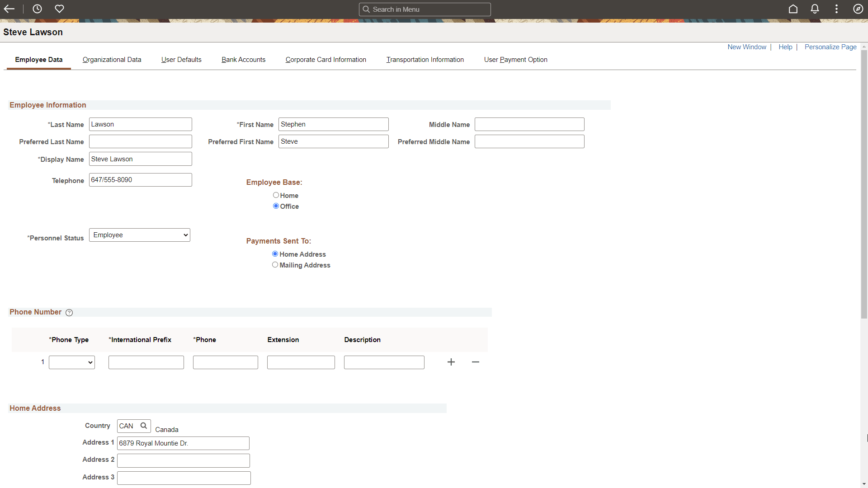Click the notifications bell
This screenshot has height=488, width=868.
[815, 9]
